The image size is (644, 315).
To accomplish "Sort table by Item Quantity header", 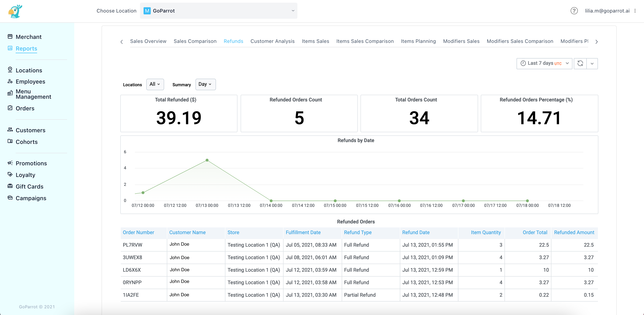I will pyautogui.click(x=486, y=232).
